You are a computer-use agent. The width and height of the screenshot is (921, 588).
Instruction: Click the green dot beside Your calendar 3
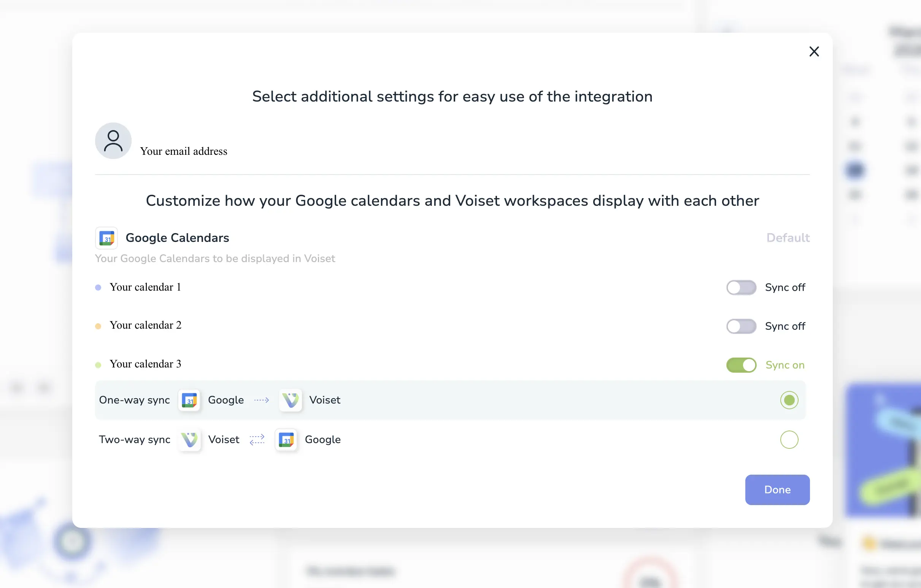99,364
